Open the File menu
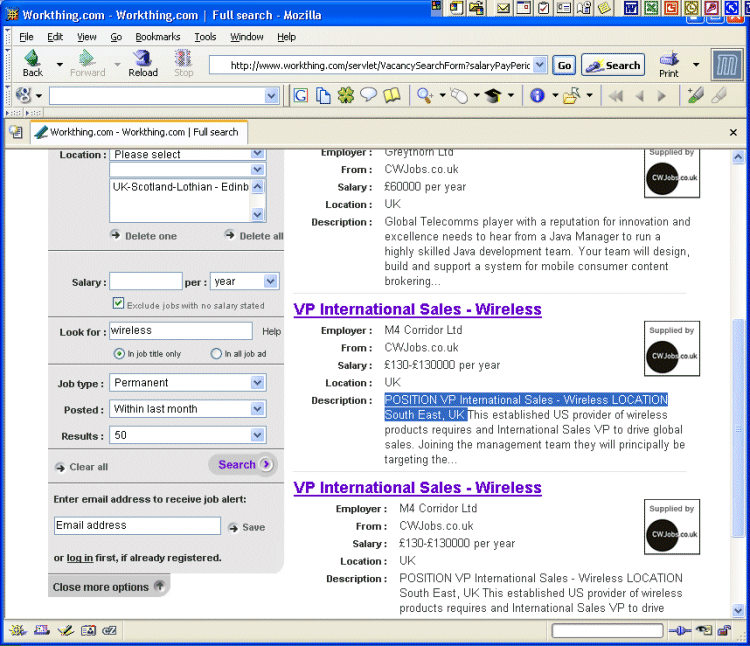The width and height of the screenshot is (750, 646). (26, 37)
